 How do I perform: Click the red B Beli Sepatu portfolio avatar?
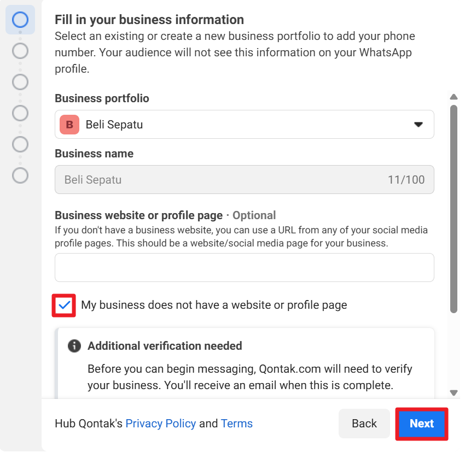(x=69, y=125)
